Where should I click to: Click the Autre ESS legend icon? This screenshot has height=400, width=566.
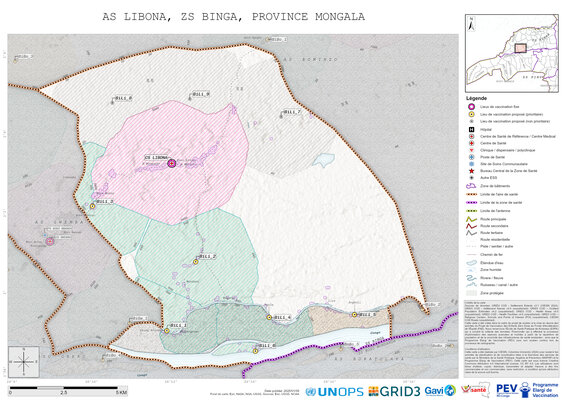(x=471, y=178)
